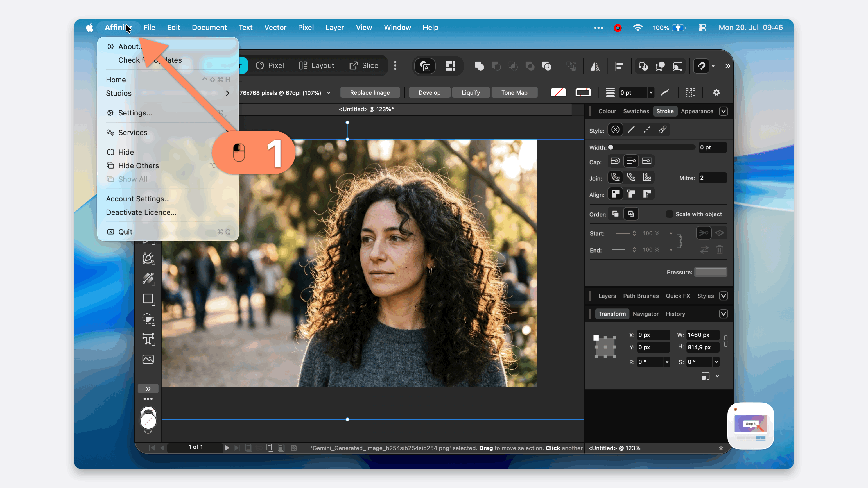Open the shear S value dropdown

click(716, 362)
